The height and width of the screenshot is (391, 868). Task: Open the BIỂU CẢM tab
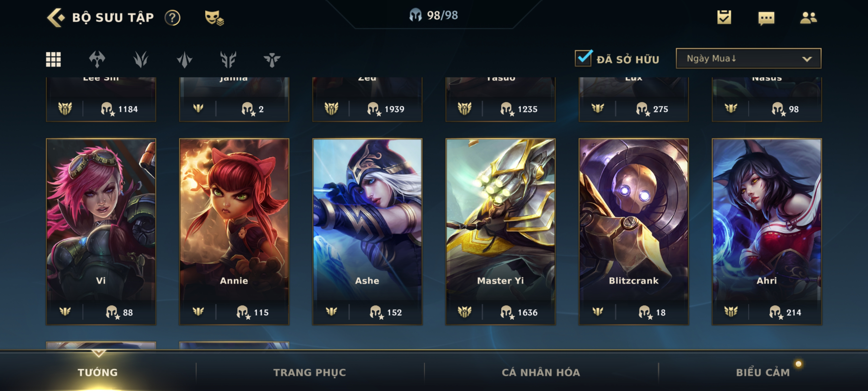(762, 373)
